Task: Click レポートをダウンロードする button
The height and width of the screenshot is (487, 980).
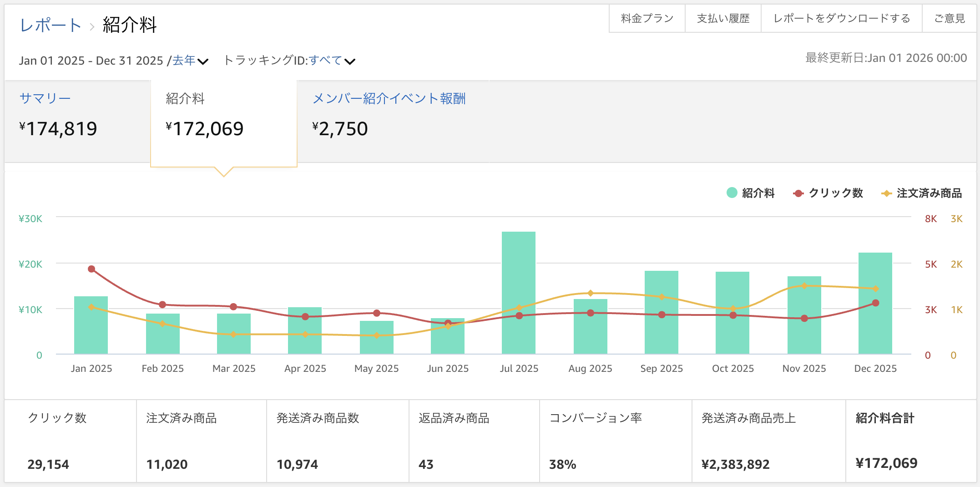Action: pyautogui.click(x=841, y=19)
